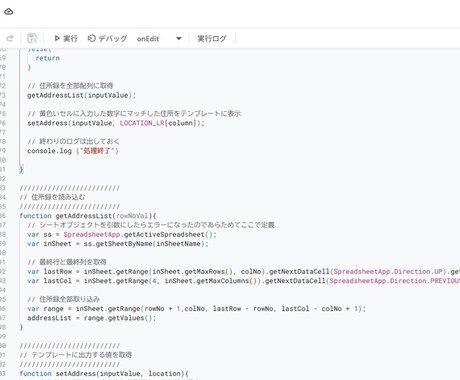Click comment '// 住所録全部取り込み'

point(63,299)
